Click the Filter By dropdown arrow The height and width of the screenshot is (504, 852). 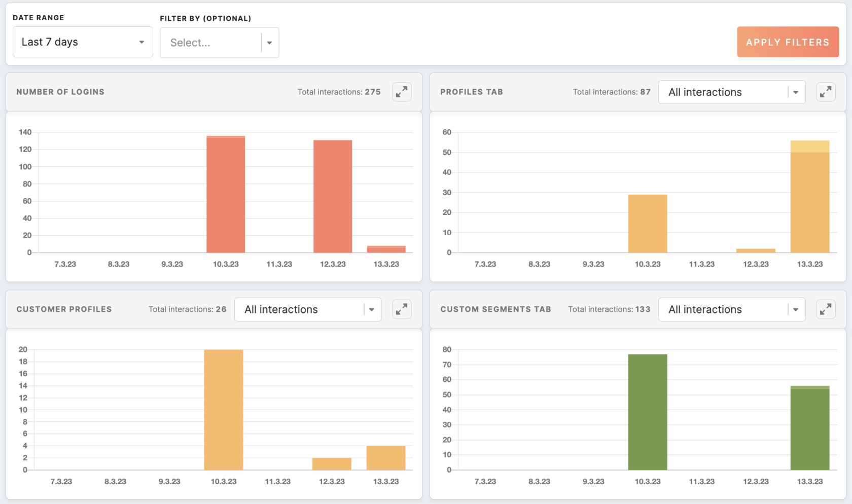[x=270, y=43]
